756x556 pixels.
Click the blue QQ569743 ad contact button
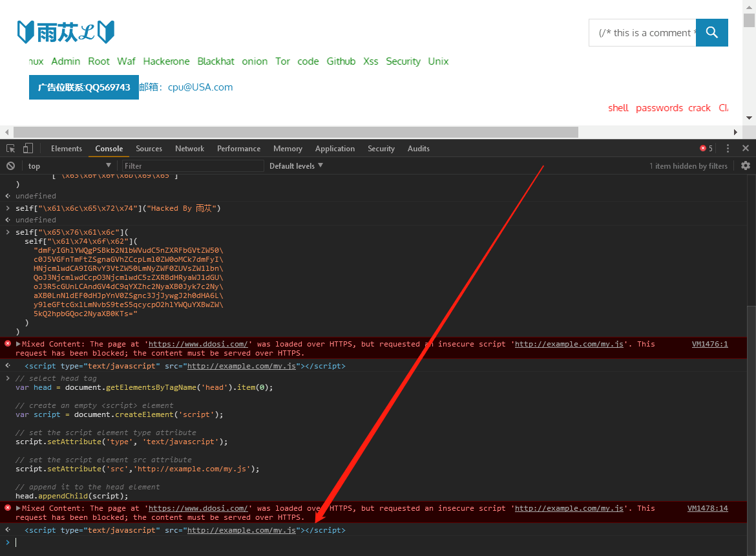click(x=84, y=87)
